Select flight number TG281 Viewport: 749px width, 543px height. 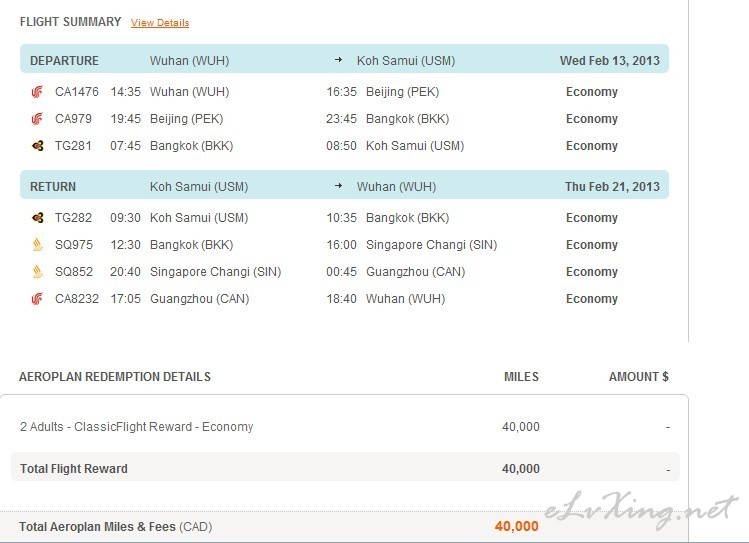click(x=73, y=146)
